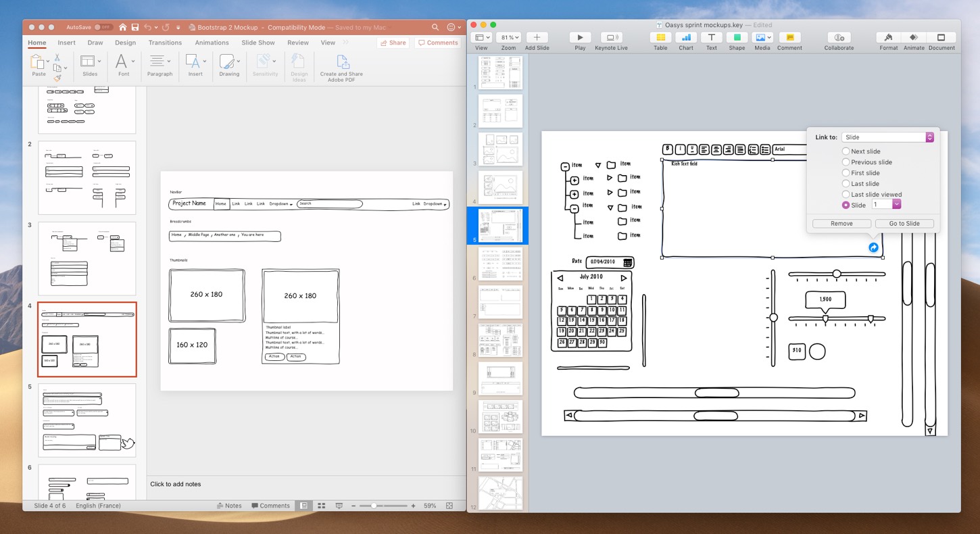Screen dimensions: 980x534
Task: Expand the Keynote Zoom percentage dropdown
Action: click(x=509, y=38)
